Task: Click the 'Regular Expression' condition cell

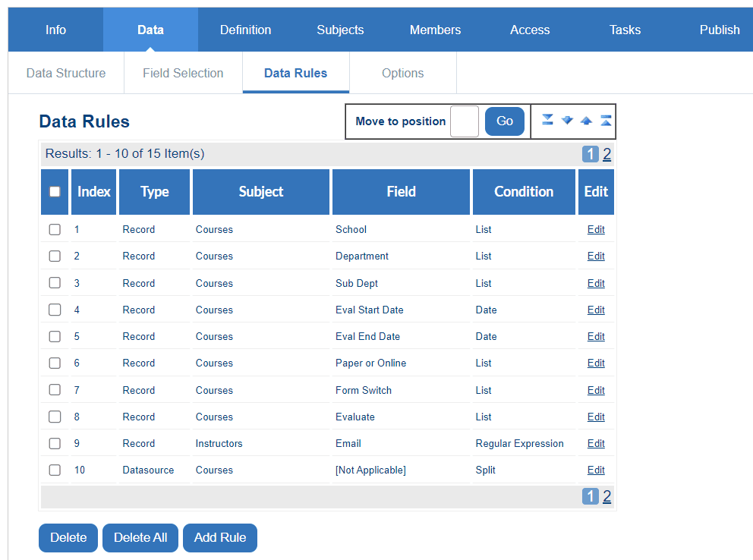Action: point(520,443)
